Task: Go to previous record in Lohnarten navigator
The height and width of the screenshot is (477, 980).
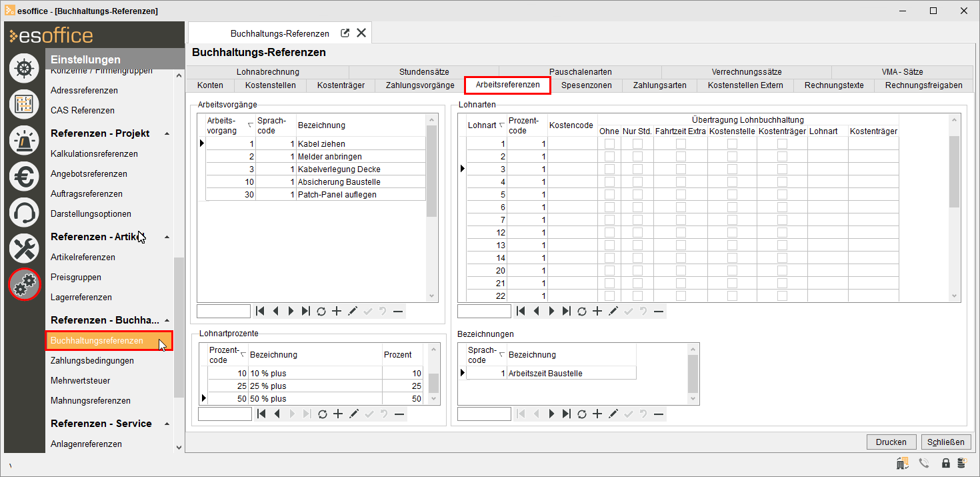Action: coord(536,311)
